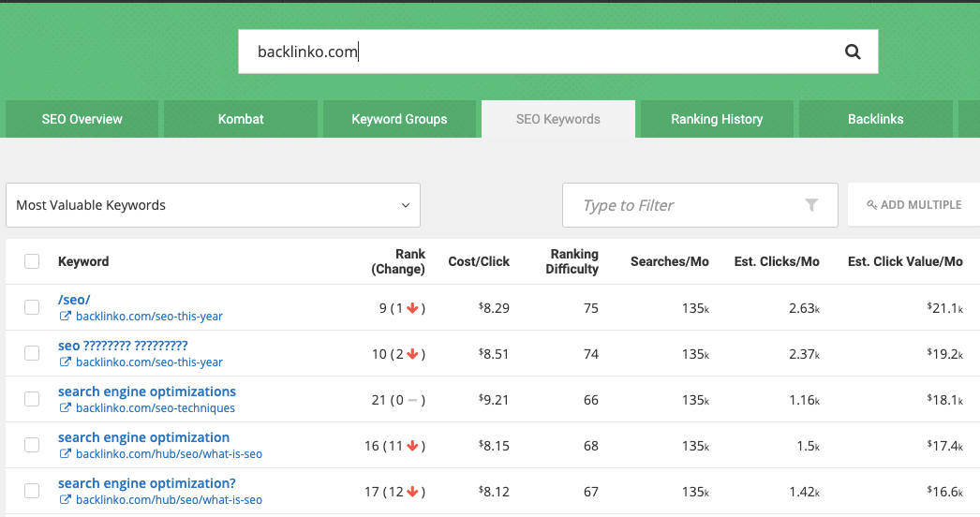This screenshot has width=980, height=517.
Task: Open external link icon for rank 16 what-is-seo URL
Action: pos(65,454)
